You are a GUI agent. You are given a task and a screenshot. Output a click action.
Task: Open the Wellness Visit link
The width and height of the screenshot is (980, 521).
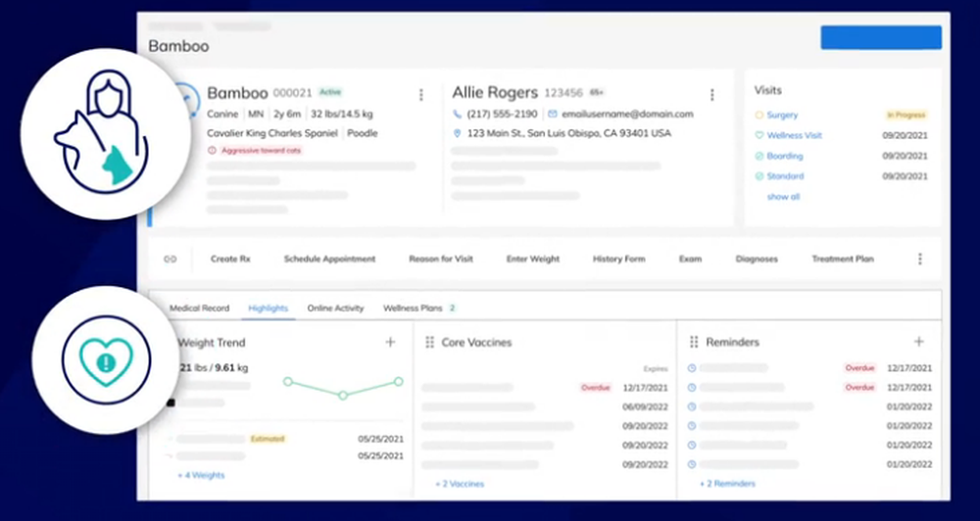click(795, 135)
